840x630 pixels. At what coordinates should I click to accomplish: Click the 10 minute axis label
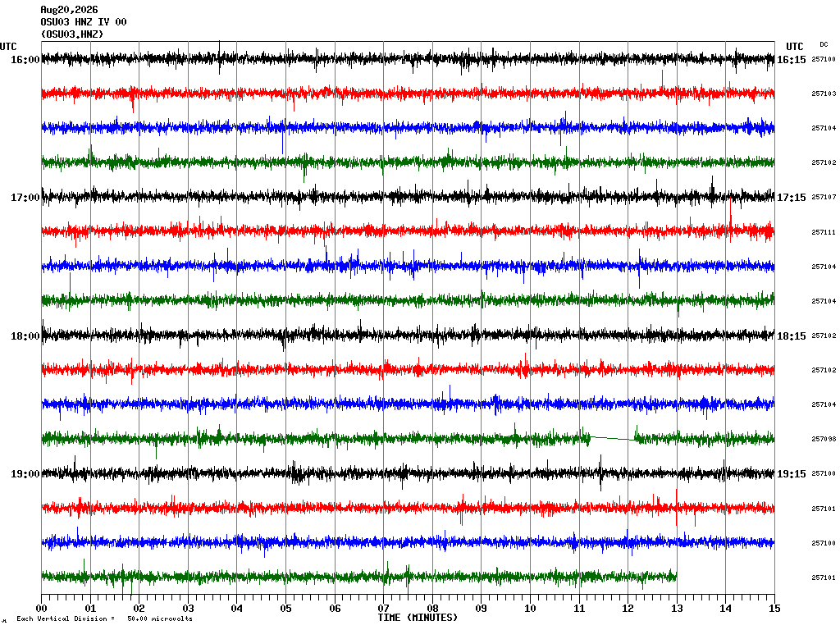pos(531,609)
